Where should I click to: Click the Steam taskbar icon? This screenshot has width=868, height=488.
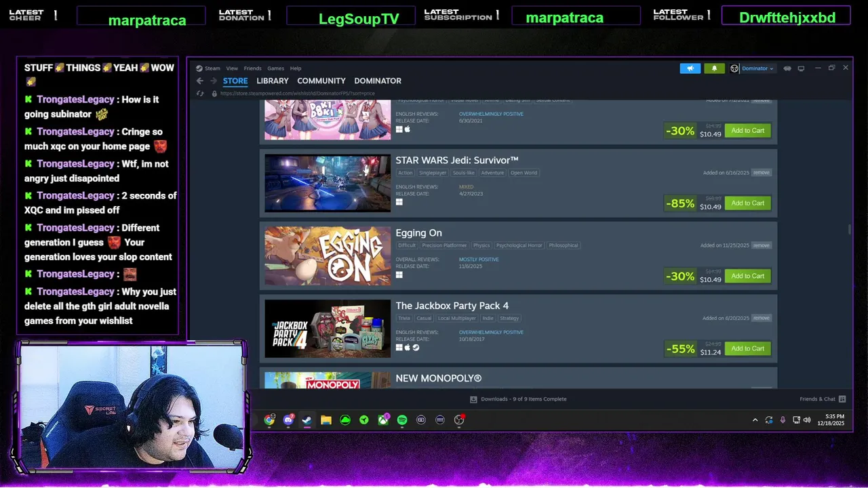tap(307, 420)
